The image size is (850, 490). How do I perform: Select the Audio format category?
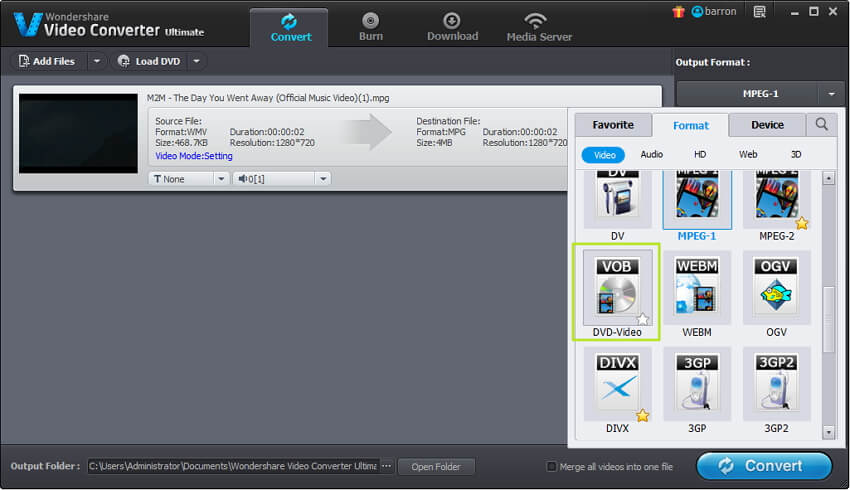pos(652,154)
